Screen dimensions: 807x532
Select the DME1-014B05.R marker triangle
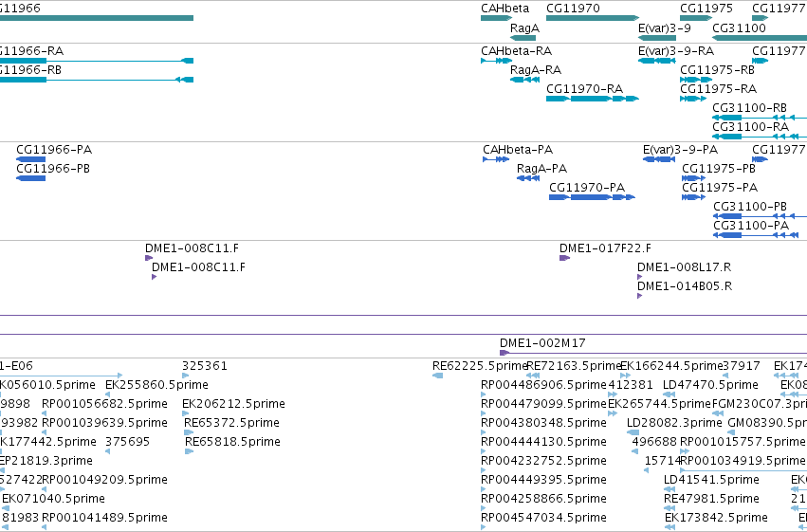tap(640, 296)
